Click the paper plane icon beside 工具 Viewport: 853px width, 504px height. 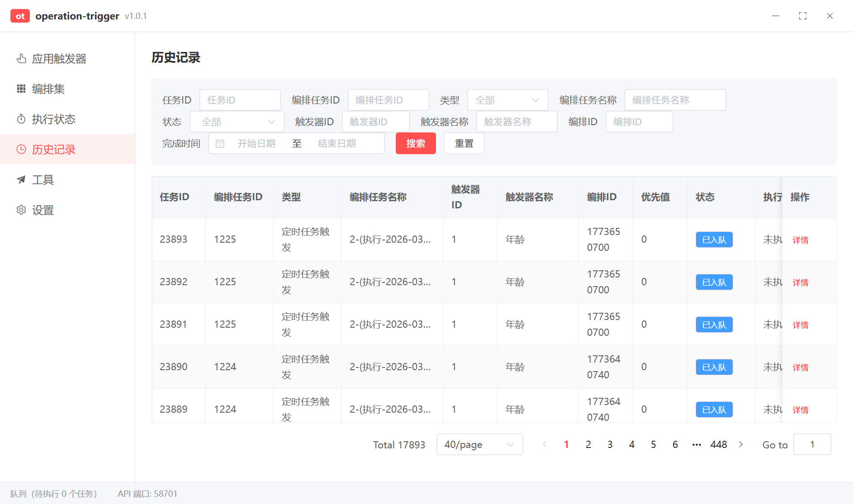coord(21,180)
